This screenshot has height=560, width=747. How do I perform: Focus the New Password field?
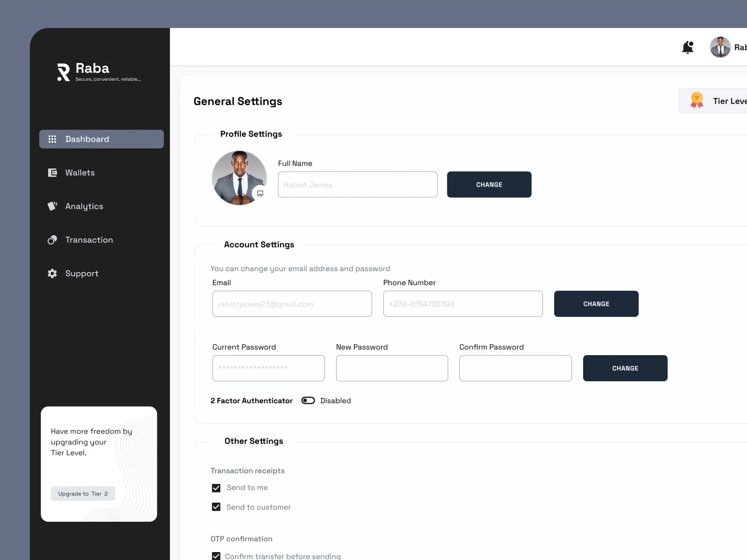(392, 368)
